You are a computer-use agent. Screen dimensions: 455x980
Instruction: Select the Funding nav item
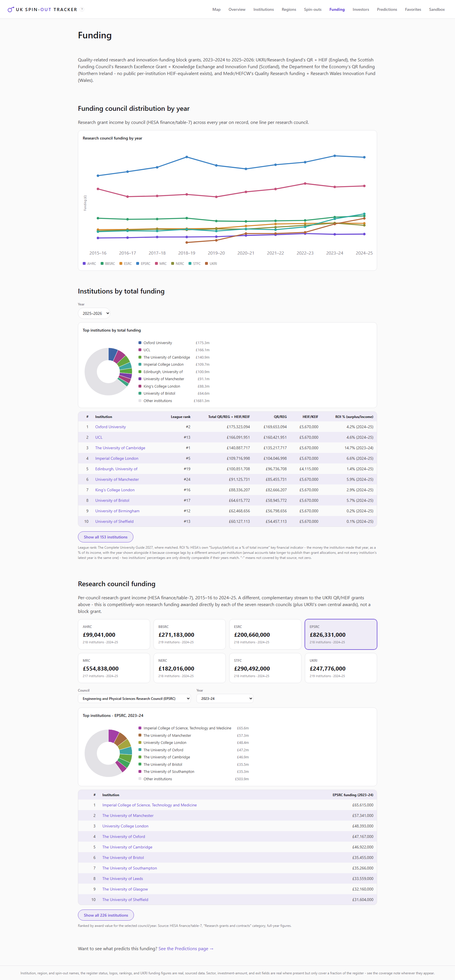coord(337,9)
